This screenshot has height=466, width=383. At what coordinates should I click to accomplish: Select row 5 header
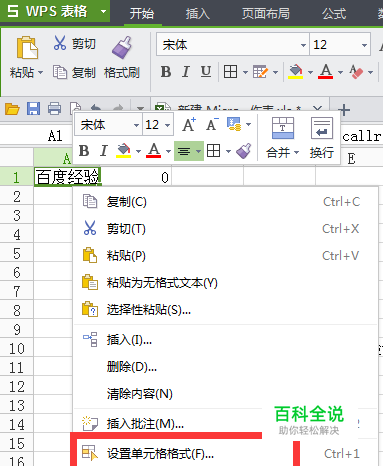tap(17, 254)
